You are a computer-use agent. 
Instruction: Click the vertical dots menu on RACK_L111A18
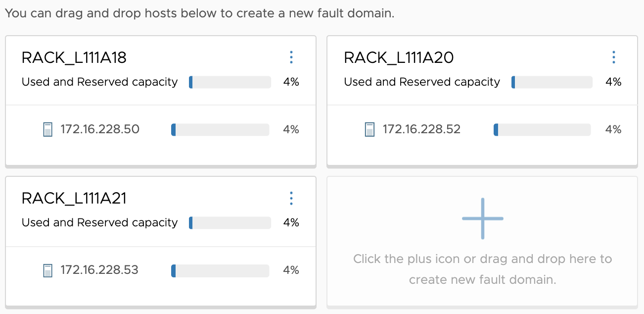tap(291, 57)
